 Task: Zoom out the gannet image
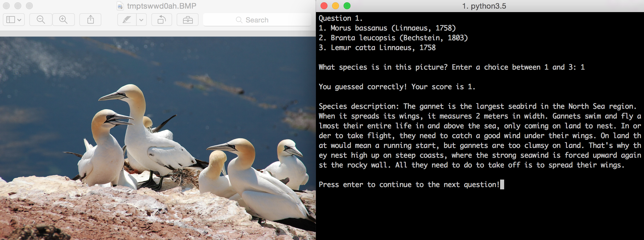(x=41, y=20)
